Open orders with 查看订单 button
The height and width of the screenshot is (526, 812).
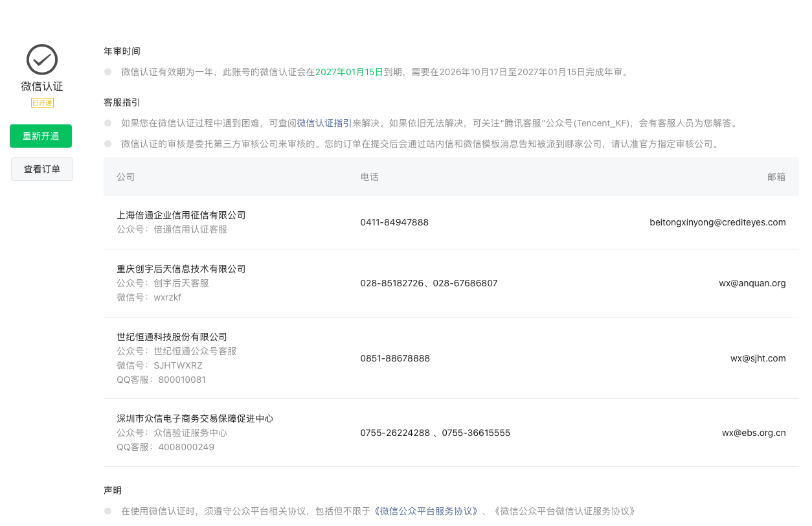point(42,169)
